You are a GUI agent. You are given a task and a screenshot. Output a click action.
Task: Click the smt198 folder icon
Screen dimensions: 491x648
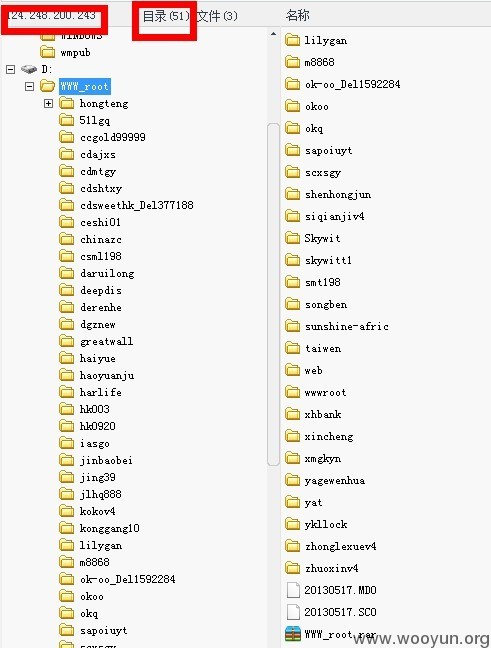[293, 282]
